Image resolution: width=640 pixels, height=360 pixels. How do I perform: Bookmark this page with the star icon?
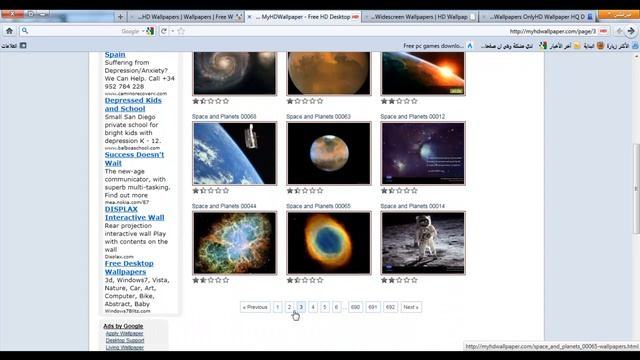[181, 31]
